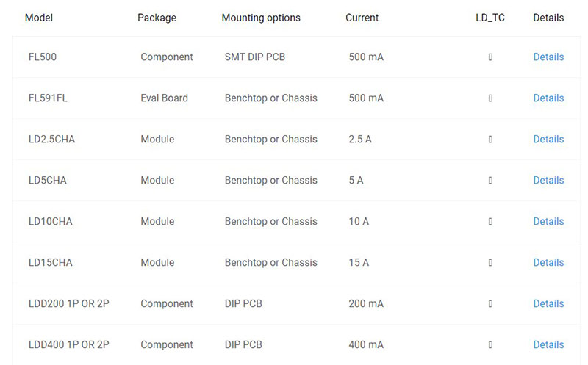The height and width of the screenshot is (365, 588).
Task: Click the LD_TC icon in the LD5CHA row
Action: [x=490, y=180]
